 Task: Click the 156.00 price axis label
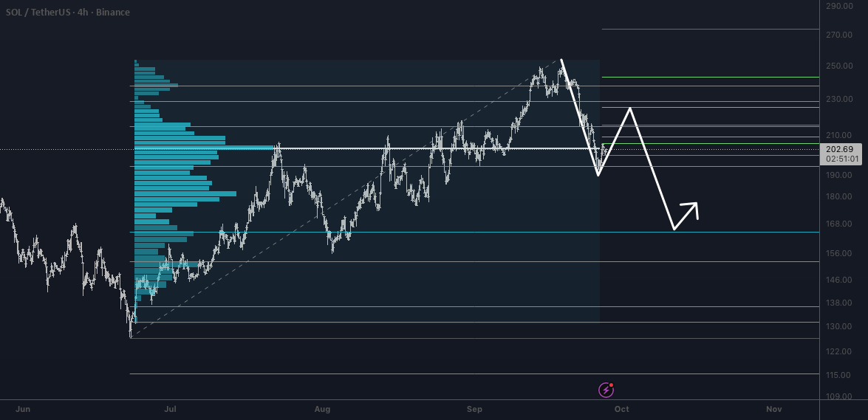pyautogui.click(x=839, y=253)
